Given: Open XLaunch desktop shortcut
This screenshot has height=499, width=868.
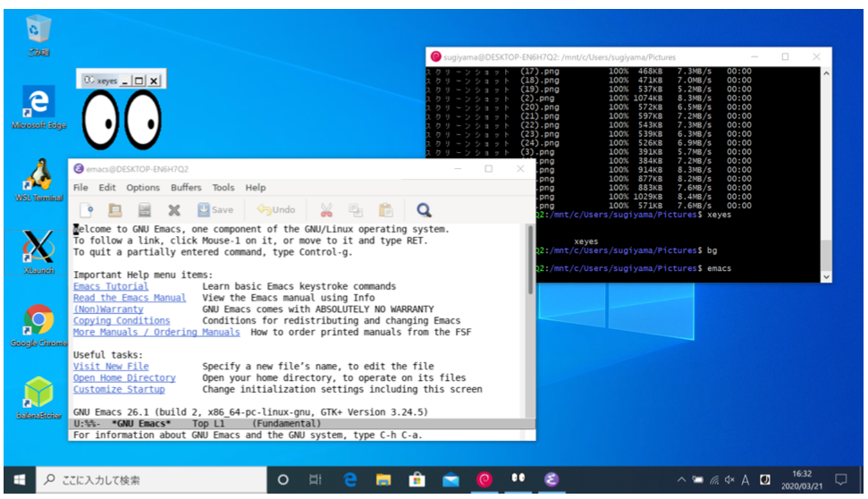Looking at the screenshot, I should 38,249.
